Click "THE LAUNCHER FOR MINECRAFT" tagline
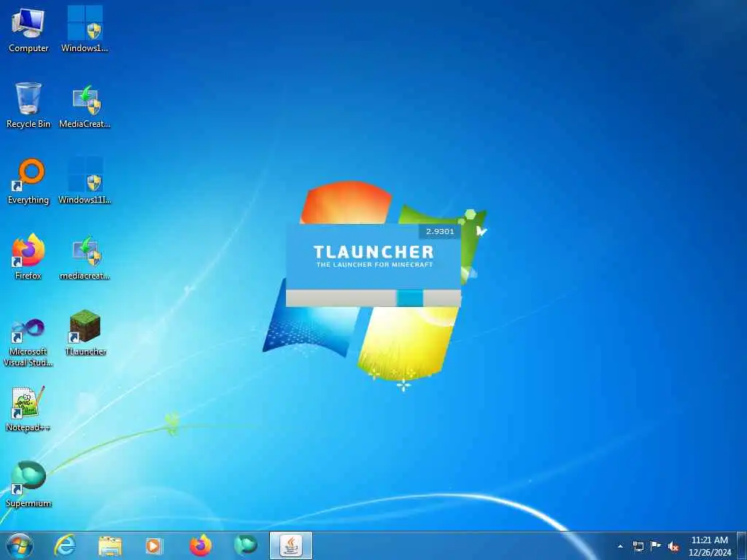747x560 pixels. pyautogui.click(x=374, y=265)
